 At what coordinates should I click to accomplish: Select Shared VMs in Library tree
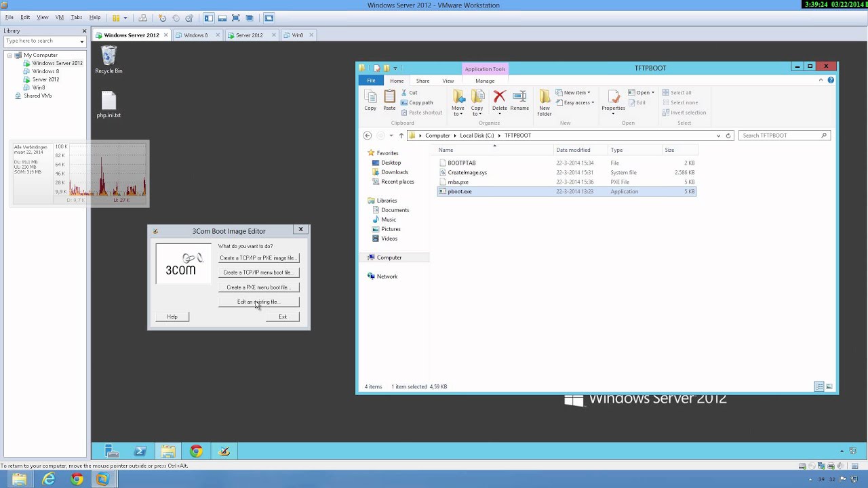coord(37,96)
